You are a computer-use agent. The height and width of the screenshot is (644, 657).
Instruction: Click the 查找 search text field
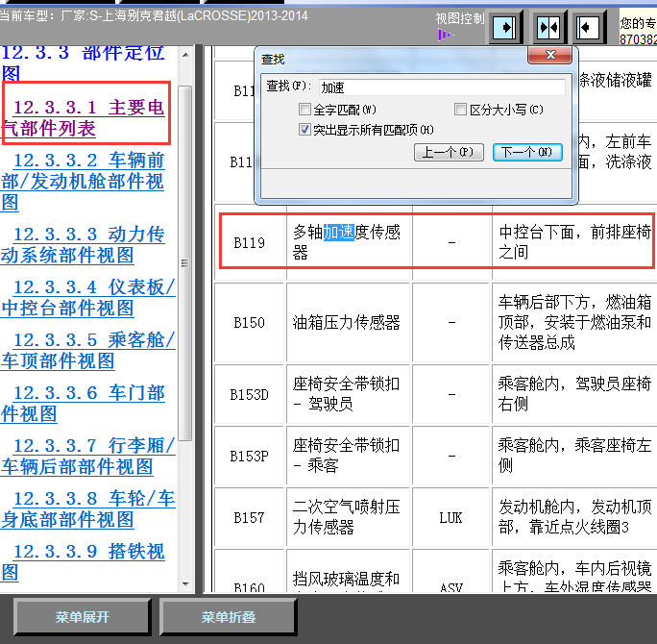click(x=442, y=87)
